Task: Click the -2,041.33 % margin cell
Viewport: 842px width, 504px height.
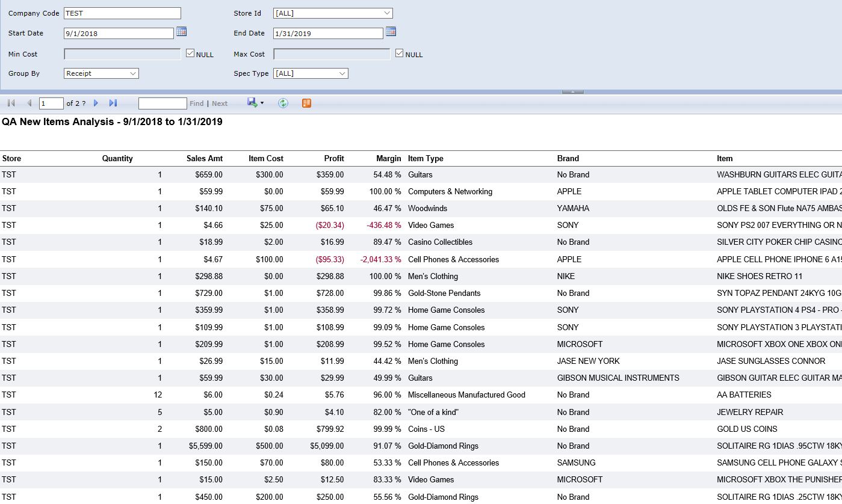Action: pyautogui.click(x=380, y=260)
